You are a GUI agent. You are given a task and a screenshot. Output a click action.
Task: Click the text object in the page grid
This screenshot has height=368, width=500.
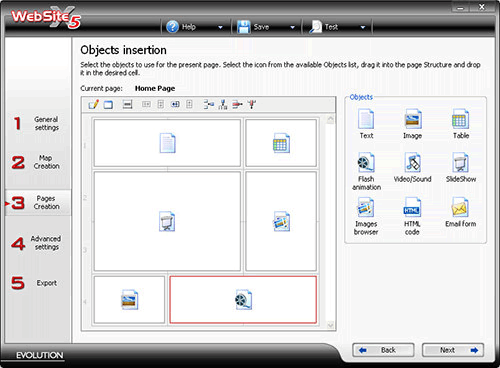(167, 143)
